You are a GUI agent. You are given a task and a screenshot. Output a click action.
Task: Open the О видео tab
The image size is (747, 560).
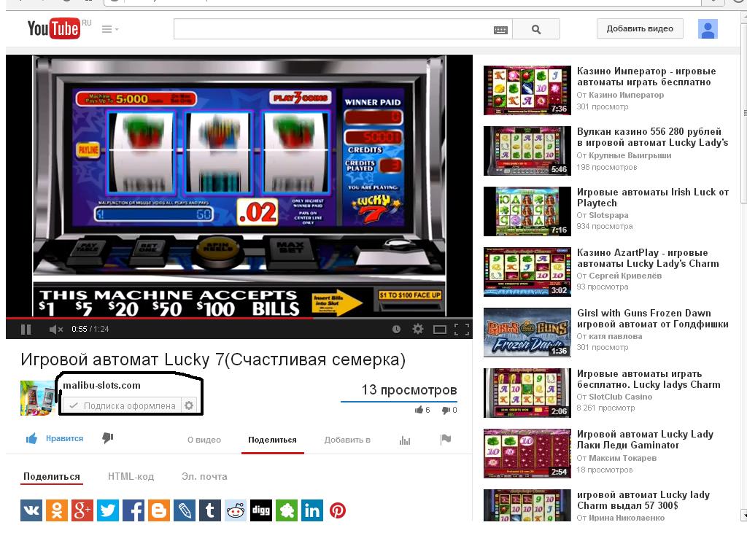coord(204,440)
